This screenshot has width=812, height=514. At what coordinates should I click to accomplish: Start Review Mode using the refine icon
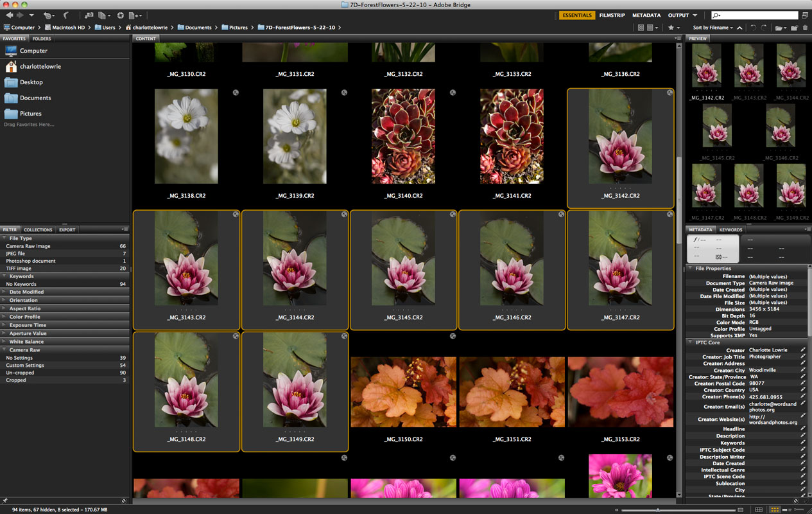[103, 15]
